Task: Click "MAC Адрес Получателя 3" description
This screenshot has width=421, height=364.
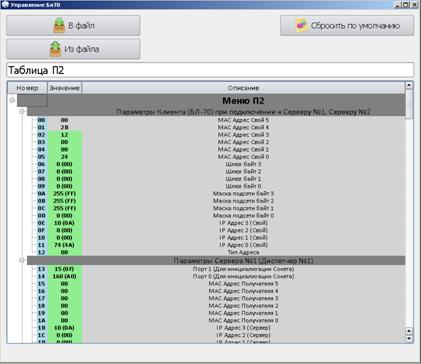Action: pos(243,298)
